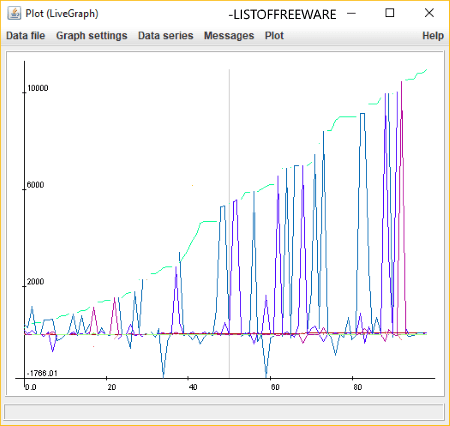Image resolution: width=450 pixels, height=426 pixels.
Task: Click the 10000 y-axis label
Action: (38, 88)
